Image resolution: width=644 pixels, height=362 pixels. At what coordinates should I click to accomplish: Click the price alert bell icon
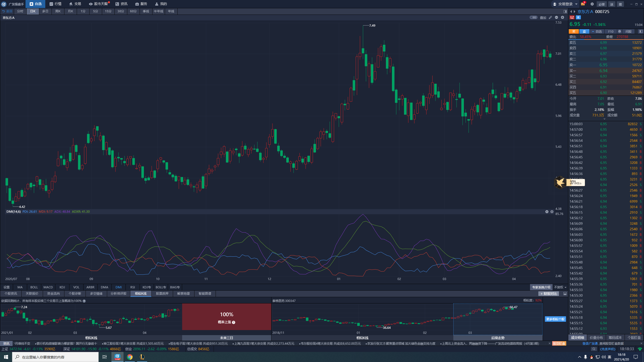click(620, 31)
